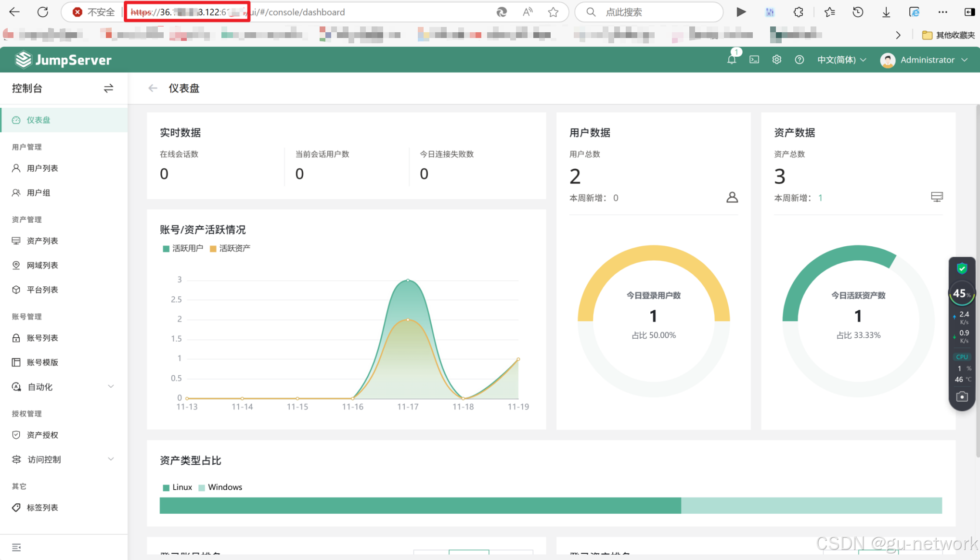Click the console view switch icon
Screen dimensions: 980x560
click(108, 88)
